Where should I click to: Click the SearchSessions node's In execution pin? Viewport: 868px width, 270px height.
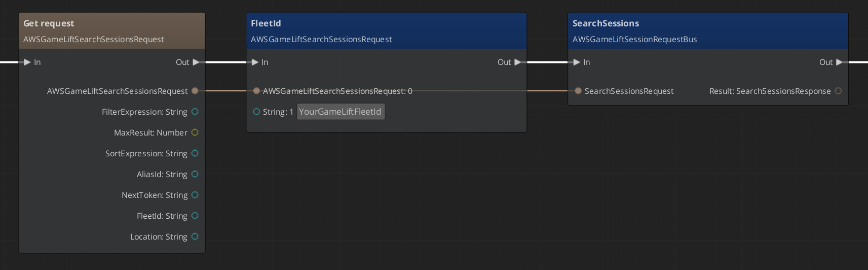coord(577,62)
